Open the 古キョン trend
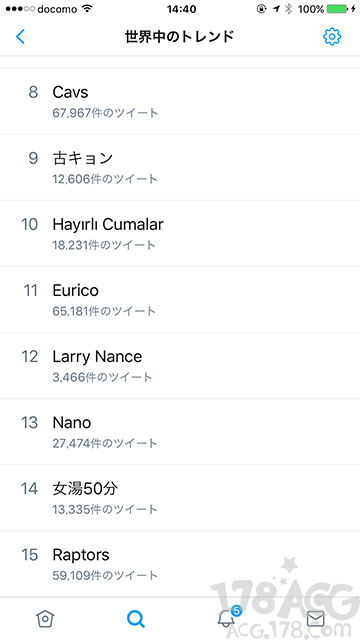The height and width of the screenshot is (640, 360). 180,167
